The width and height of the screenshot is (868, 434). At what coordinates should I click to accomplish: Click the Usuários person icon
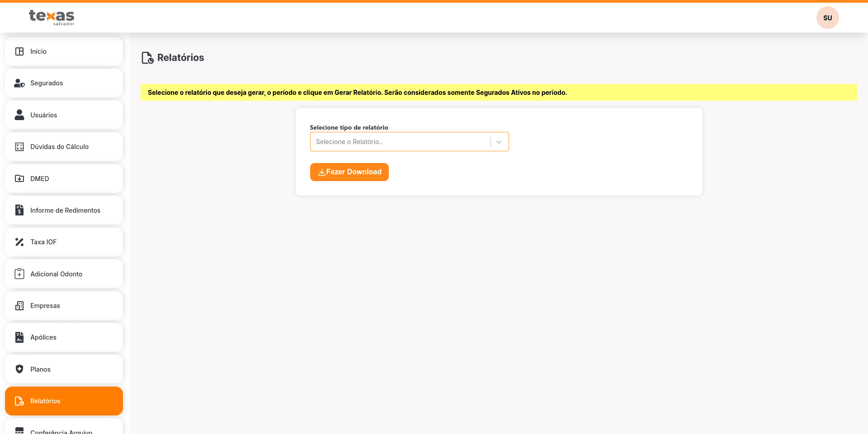(19, 115)
